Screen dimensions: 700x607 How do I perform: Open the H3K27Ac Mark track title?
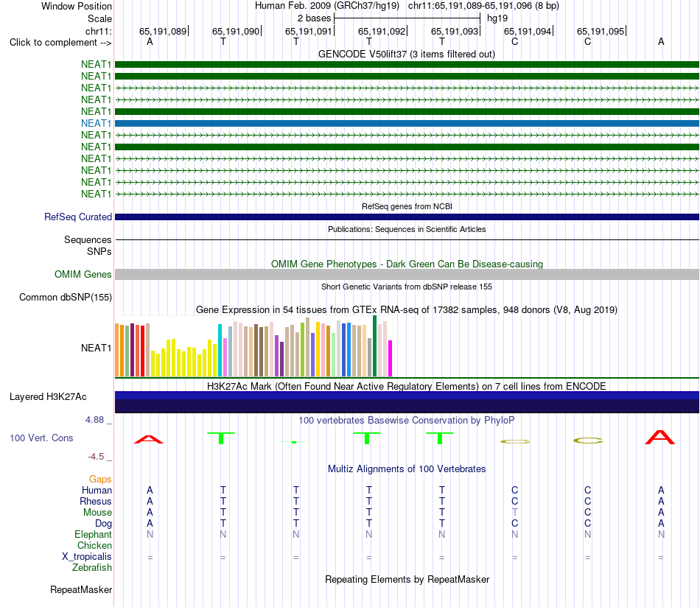point(407,386)
